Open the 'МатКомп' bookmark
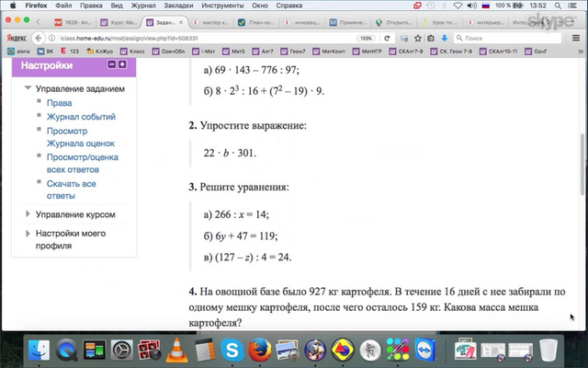 pyautogui.click(x=329, y=52)
